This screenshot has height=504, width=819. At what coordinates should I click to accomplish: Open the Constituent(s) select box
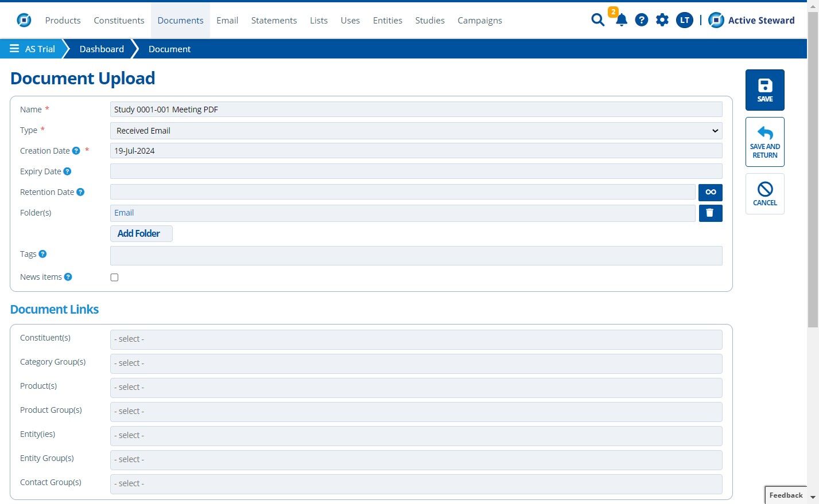coord(416,339)
